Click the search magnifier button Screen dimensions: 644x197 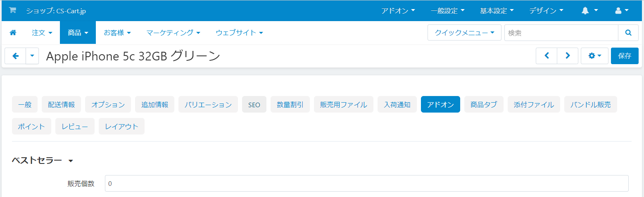pyautogui.click(x=628, y=33)
